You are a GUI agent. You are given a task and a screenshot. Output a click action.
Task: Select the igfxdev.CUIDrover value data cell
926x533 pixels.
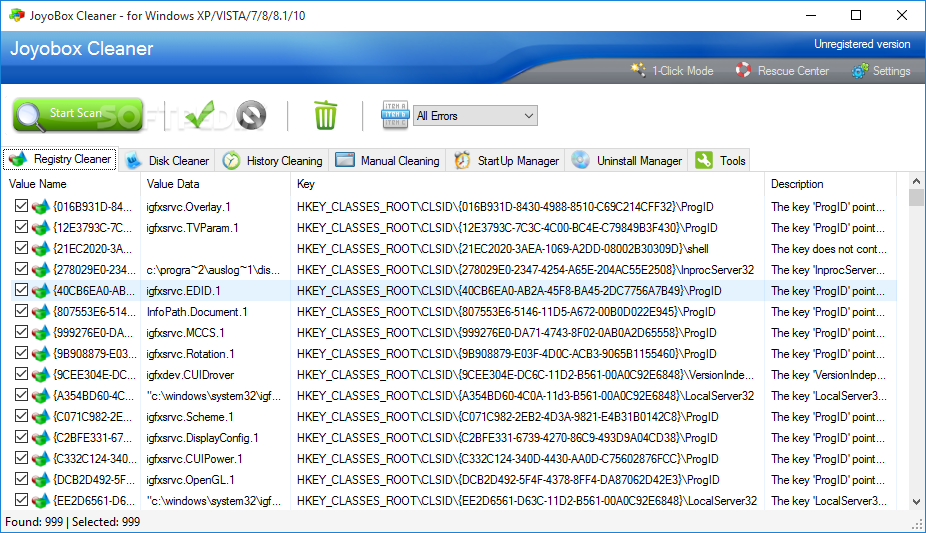(x=190, y=375)
